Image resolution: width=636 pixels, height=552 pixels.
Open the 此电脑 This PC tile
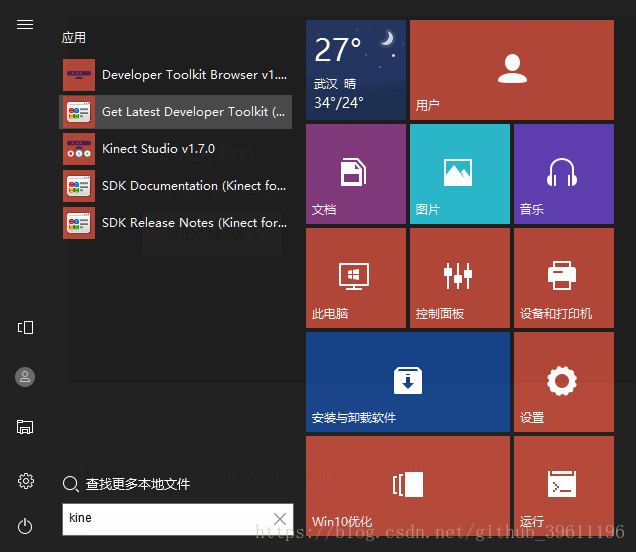356,278
